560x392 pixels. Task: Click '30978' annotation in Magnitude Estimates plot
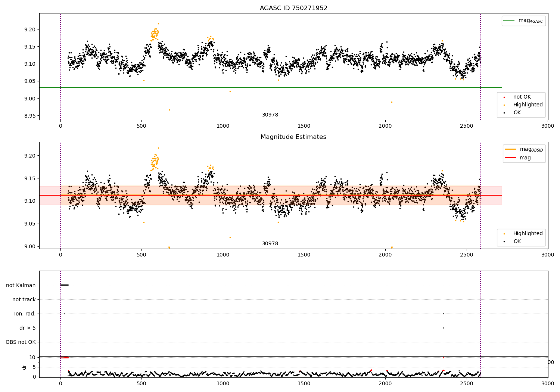(x=270, y=244)
